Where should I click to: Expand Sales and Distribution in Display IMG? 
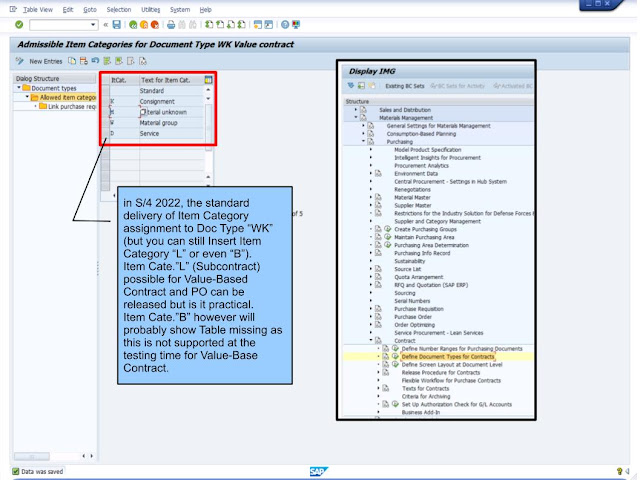coord(356,110)
